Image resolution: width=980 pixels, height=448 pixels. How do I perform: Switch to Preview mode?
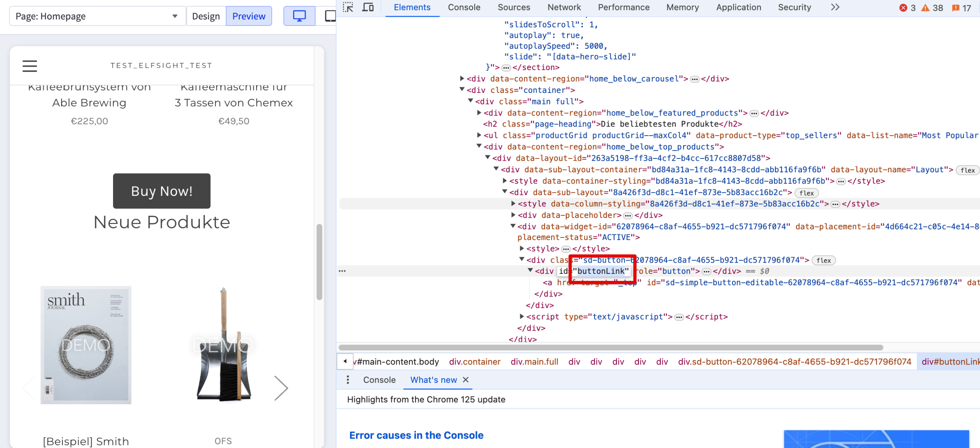pos(249,16)
